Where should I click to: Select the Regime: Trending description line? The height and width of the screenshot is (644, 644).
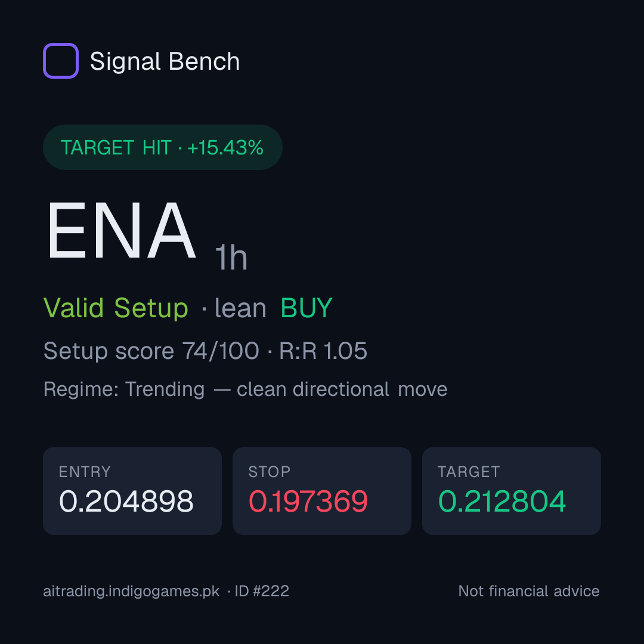[245, 389]
